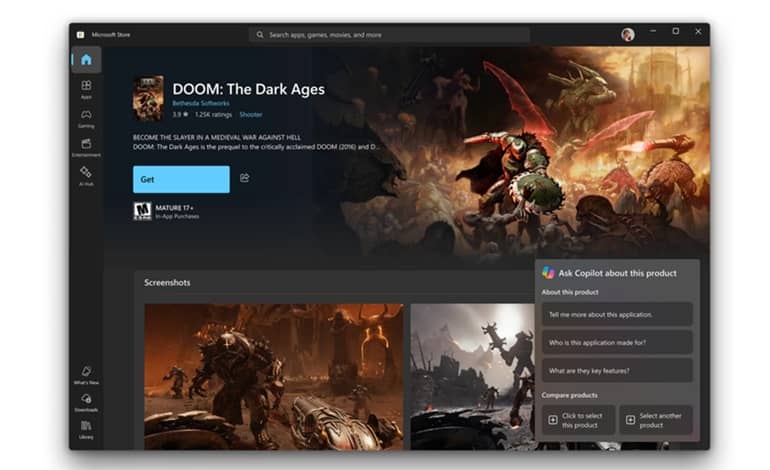Click the star rating 3.9
The width and height of the screenshot is (770, 470).
click(180, 114)
